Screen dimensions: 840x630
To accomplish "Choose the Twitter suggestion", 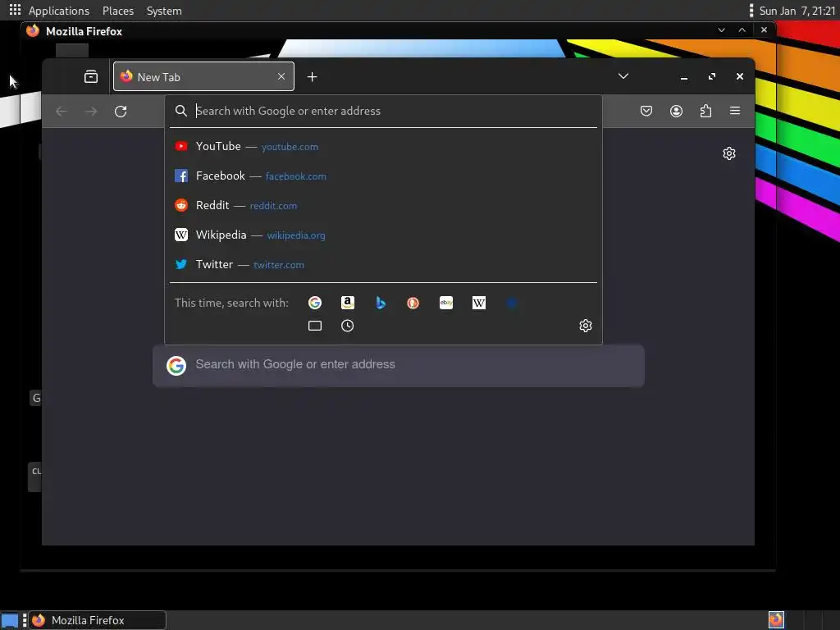I will 383,264.
